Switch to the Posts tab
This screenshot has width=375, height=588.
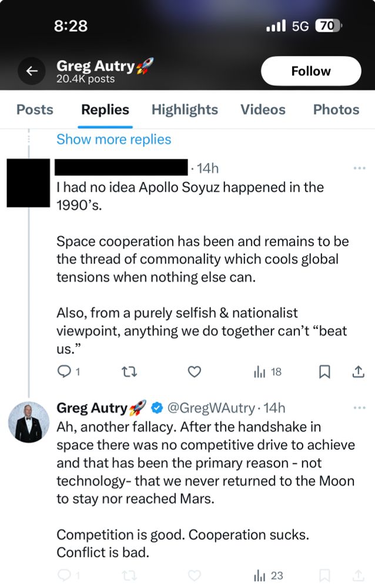pos(35,109)
